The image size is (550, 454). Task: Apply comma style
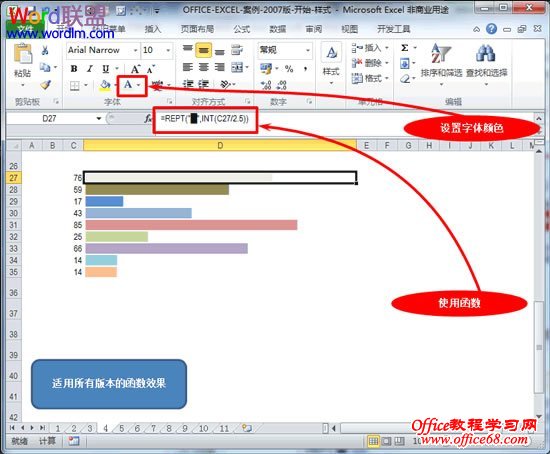click(x=306, y=69)
